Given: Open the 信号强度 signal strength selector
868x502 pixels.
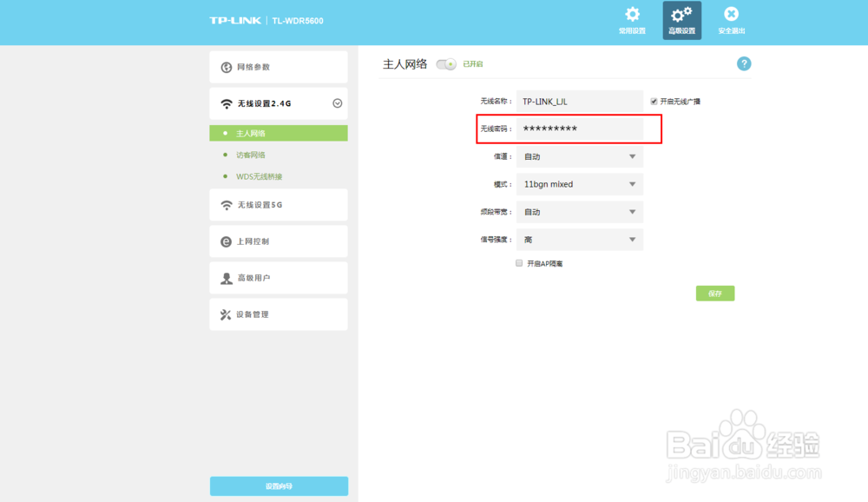Looking at the screenshot, I should click(x=579, y=239).
